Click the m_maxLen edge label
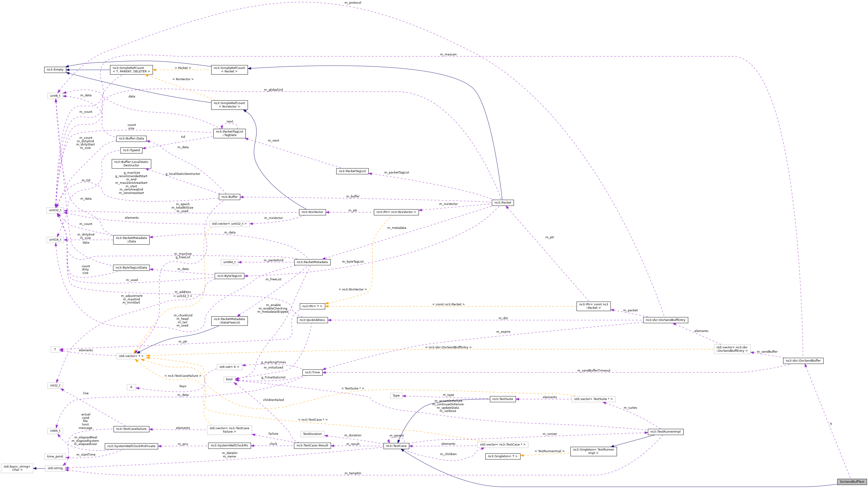Viewport: 868px width, 488px height. pyautogui.click(x=448, y=55)
